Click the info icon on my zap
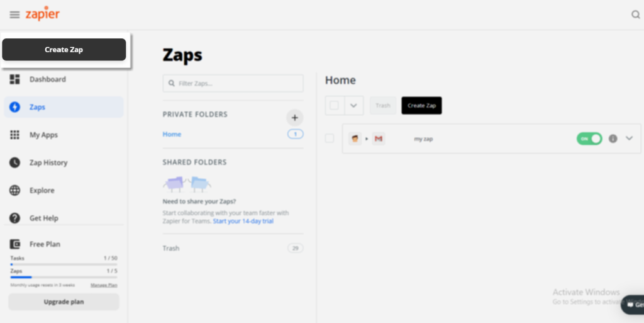This screenshot has height=323, width=644. 613,139
